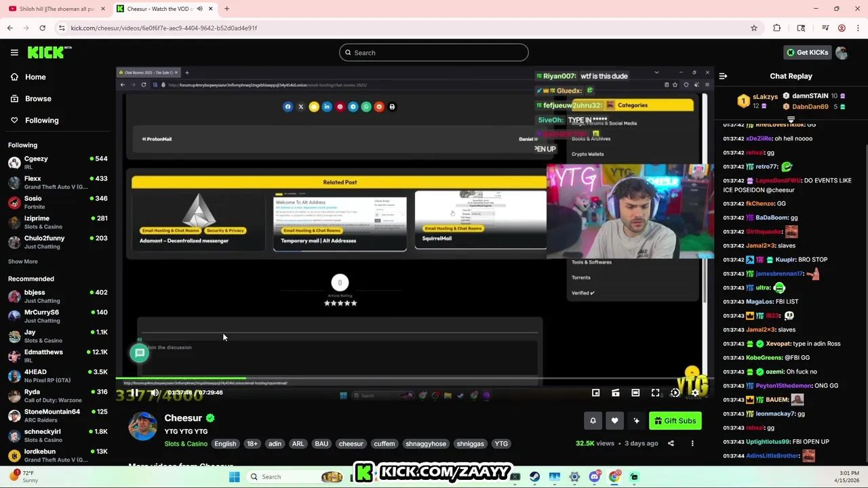Select the English tag
The image size is (868, 488).
coord(225,443)
